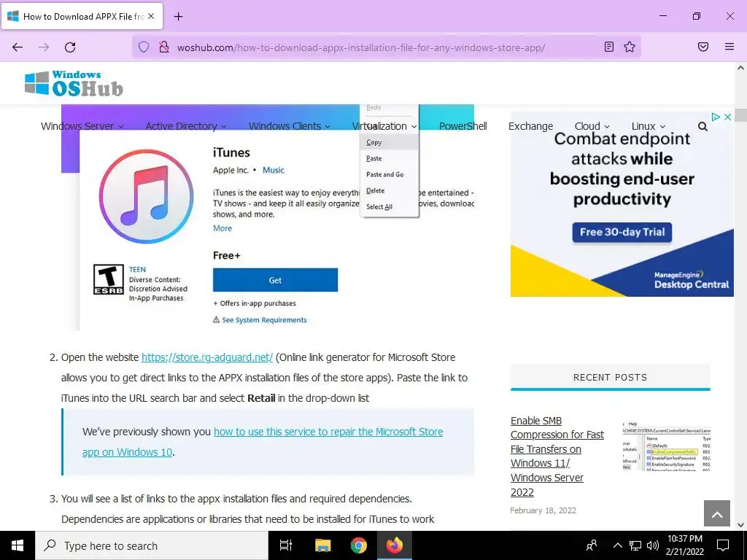Close the ad with the X icon
This screenshot has width=747, height=560.
pyautogui.click(x=727, y=117)
